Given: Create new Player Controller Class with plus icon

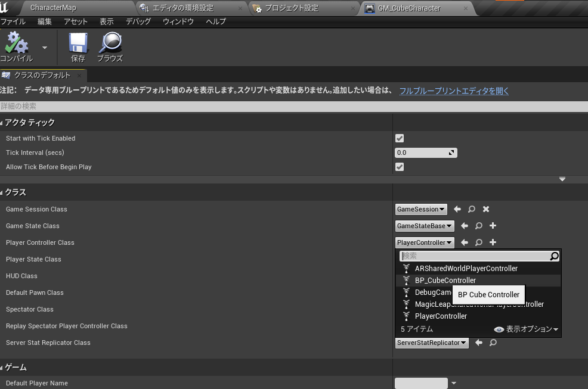Looking at the screenshot, I should (493, 242).
